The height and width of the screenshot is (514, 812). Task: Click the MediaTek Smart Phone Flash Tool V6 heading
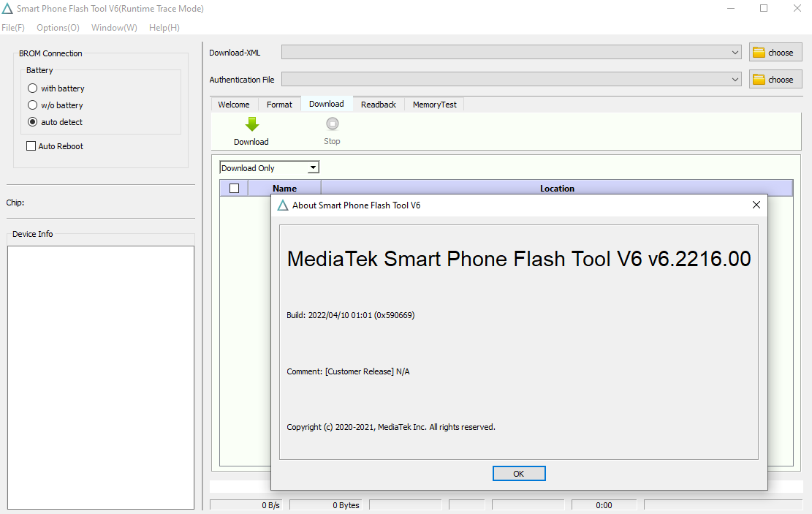(x=519, y=259)
